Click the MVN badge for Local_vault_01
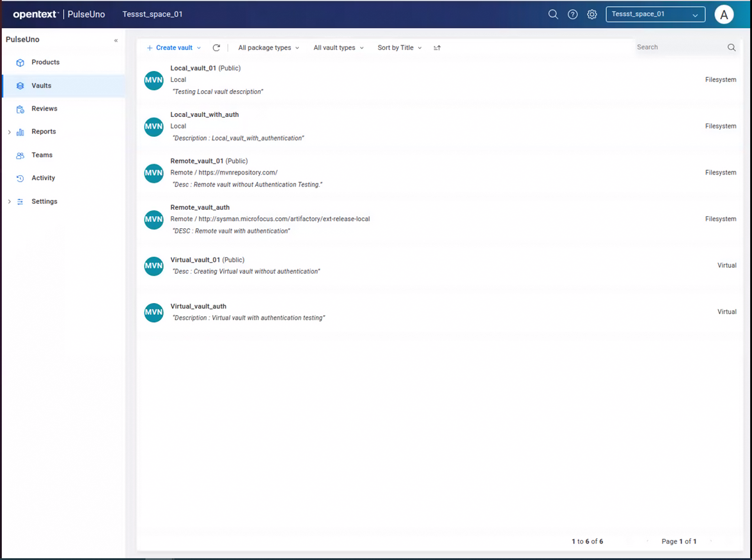Screen dimensions: 752x560 tap(153, 80)
